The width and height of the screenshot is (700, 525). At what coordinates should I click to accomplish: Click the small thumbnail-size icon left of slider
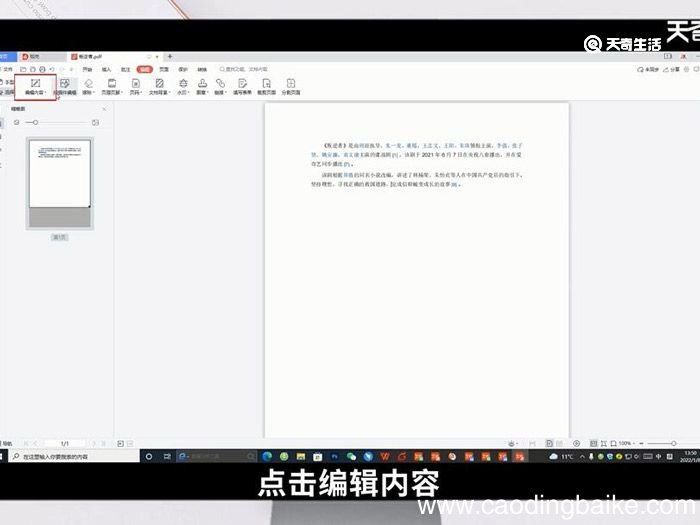(x=17, y=122)
